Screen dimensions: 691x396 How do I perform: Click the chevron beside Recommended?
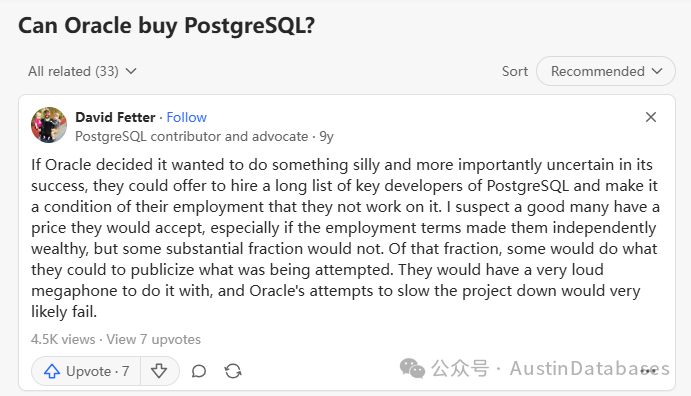tap(657, 71)
